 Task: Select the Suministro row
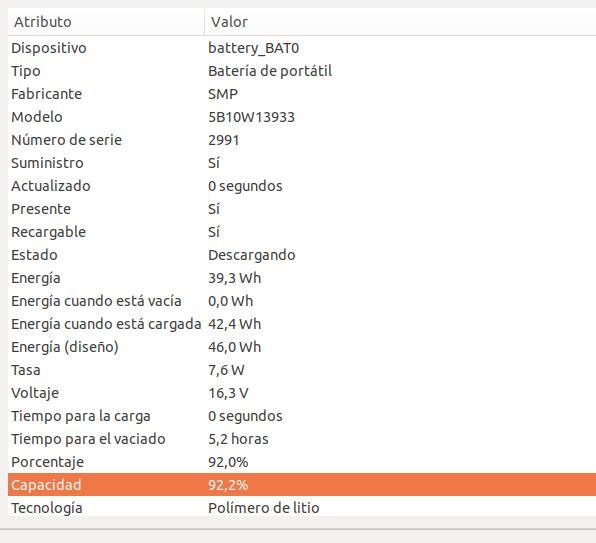302,163
